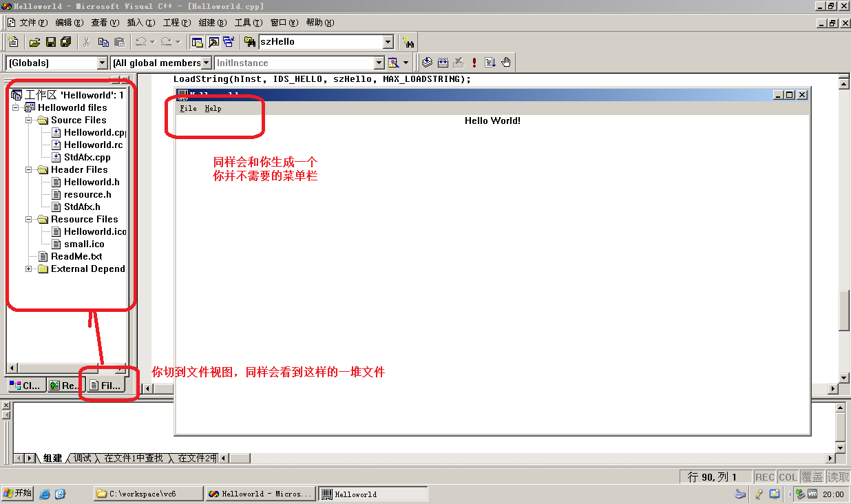This screenshot has width=851, height=504.
Task: Collapse the Source Files folder
Action: pos(29,120)
